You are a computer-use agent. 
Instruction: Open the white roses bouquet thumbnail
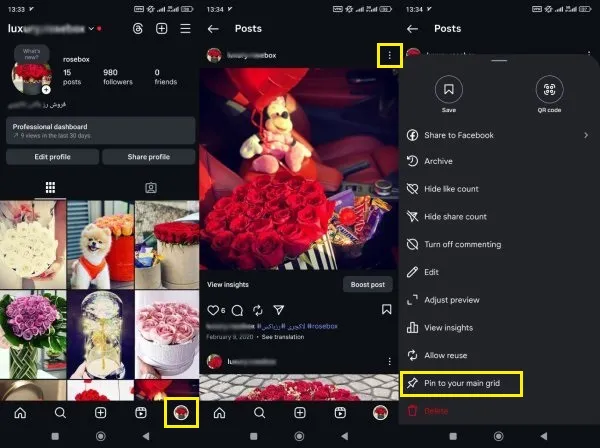pyautogui.click(x=33, y=244)
